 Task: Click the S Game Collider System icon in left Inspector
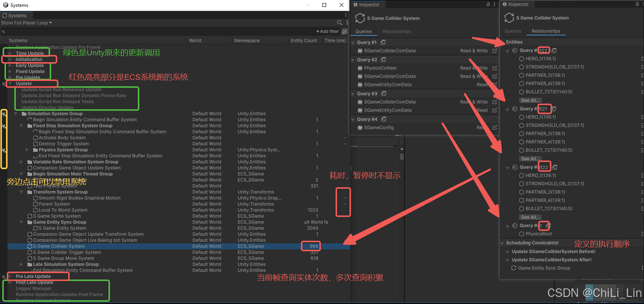(x=360, y=18)
